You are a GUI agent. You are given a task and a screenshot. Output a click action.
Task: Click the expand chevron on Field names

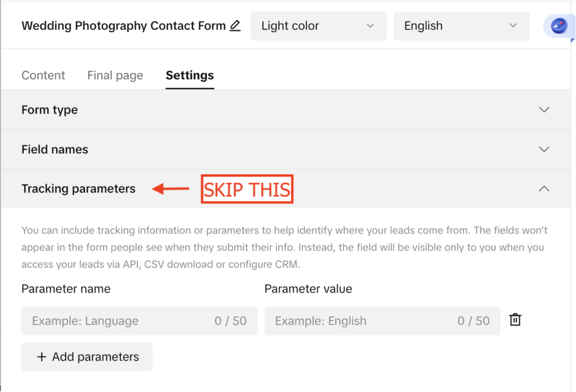click(544, 149)
